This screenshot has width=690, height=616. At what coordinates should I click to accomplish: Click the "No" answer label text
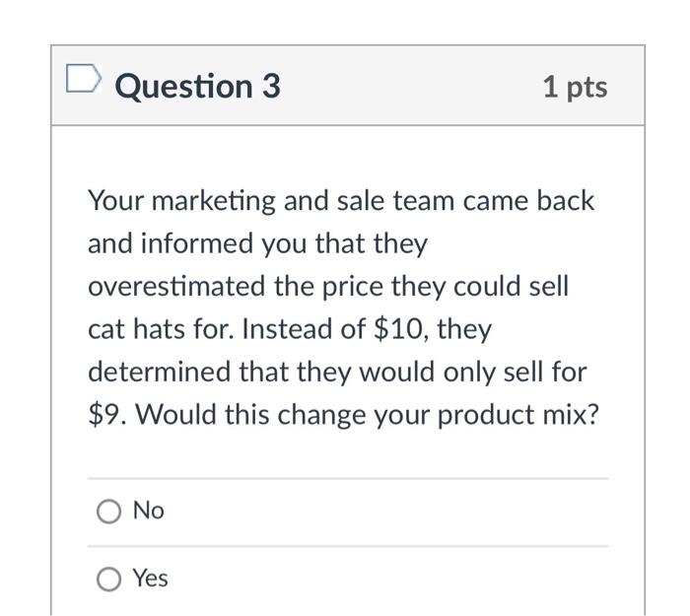(x=149, y=511)
